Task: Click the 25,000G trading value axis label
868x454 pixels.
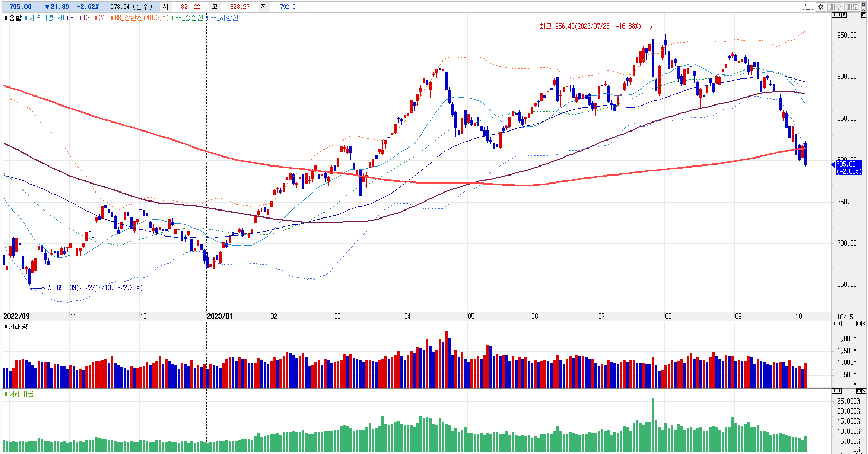Action: [848, 401]
